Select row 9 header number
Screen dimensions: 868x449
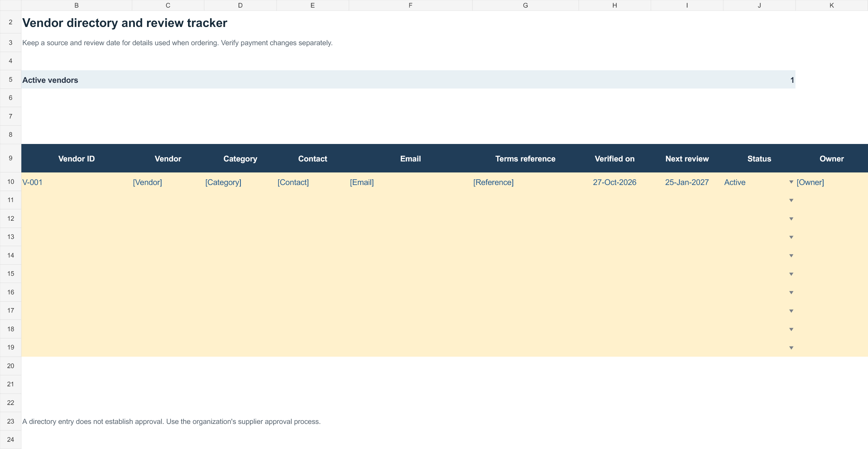[11, 158]
